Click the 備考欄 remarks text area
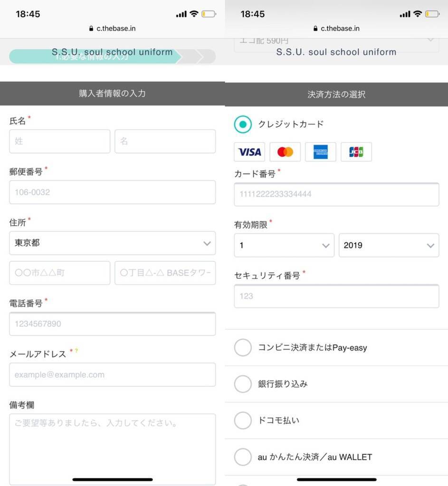 pyautogui.click(x=112, y=447)
